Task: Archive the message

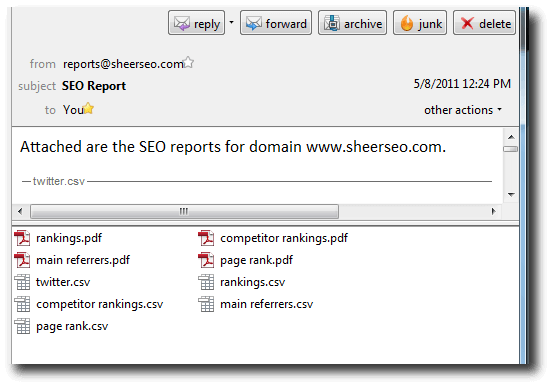Action: (352, 23)
